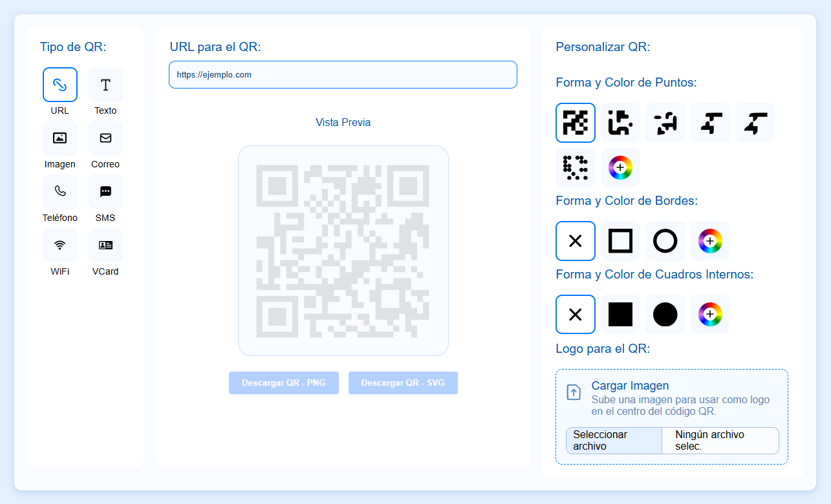Click Descargar QR - PNG
The image size is (831, 504).
283,383
